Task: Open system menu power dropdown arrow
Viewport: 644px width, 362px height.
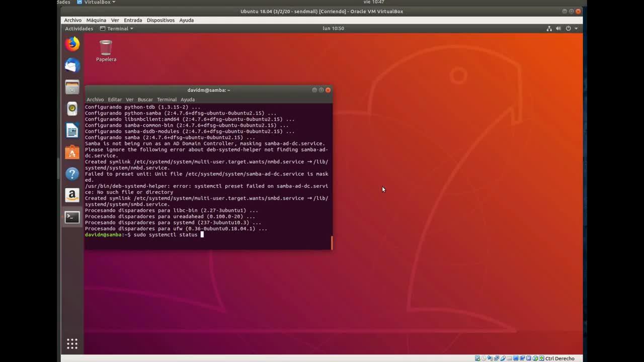Action: point(576,29)
